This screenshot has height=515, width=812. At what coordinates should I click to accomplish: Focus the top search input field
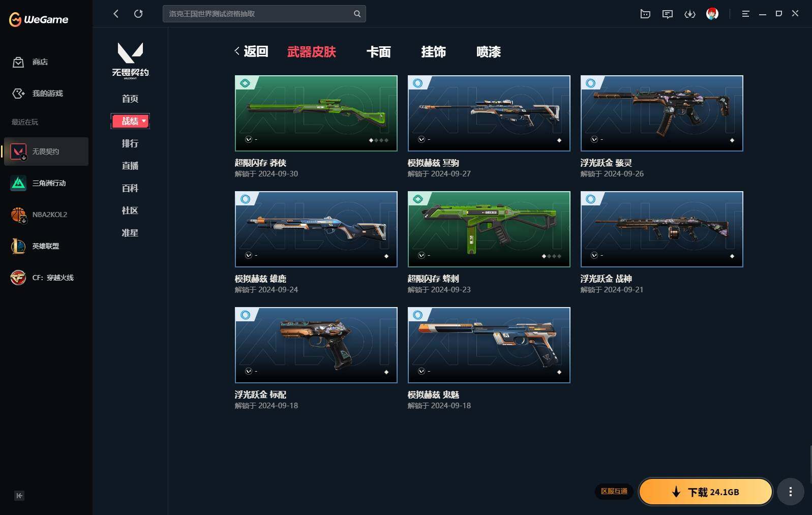tap(264, 14)
